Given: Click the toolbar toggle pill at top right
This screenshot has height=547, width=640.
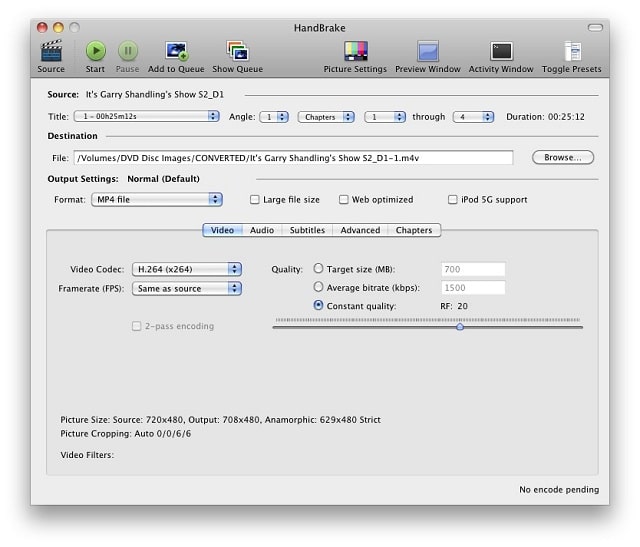Looking at the screenshot, I should (x=595, y=27).
